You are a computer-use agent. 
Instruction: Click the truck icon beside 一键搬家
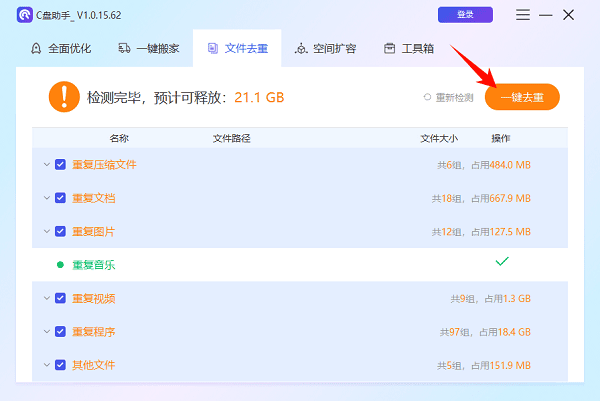(x=124, y=48)
